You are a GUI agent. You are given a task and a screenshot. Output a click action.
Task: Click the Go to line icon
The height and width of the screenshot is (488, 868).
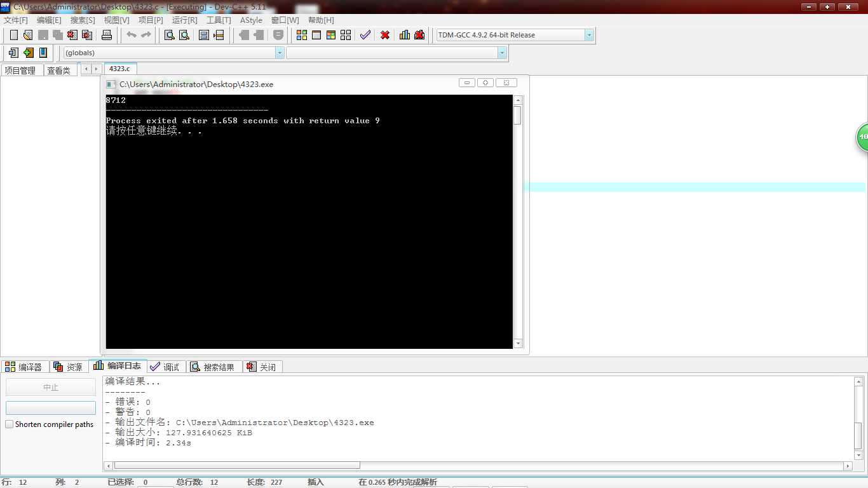point(219,35)
